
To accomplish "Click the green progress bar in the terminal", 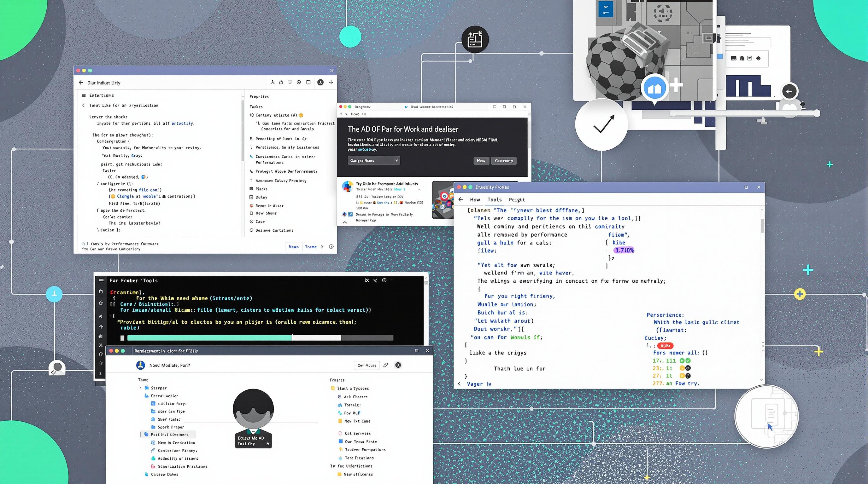I will 210,337.
